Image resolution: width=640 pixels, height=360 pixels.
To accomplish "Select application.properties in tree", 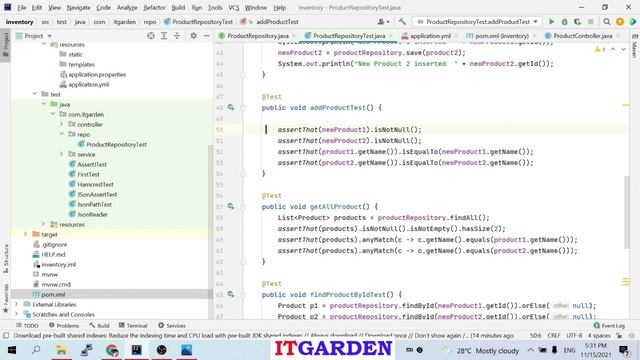I will pyautogui.click(x=97, y=74).
